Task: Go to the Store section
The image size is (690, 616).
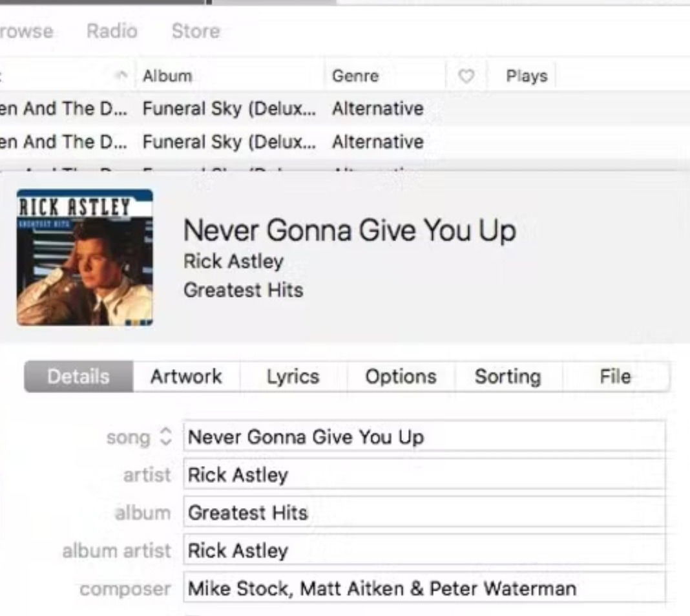Action: [x=196, y=31]
